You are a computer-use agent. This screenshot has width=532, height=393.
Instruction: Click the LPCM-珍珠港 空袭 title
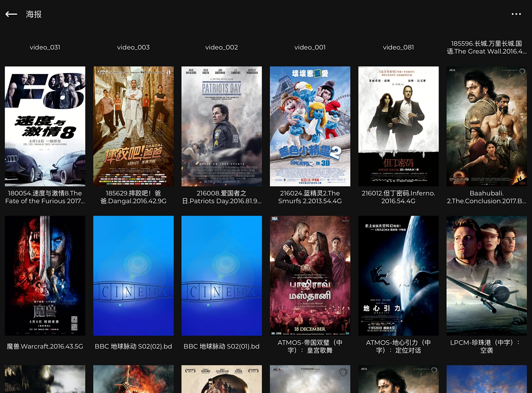coord(486,346)
